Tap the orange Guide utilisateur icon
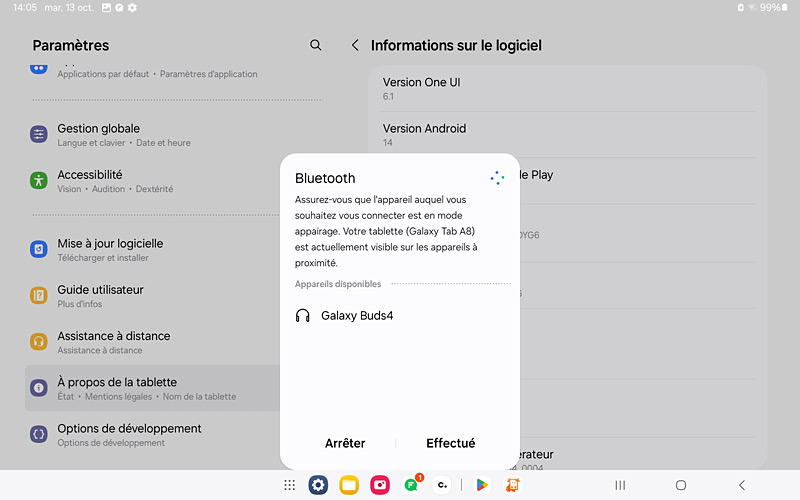Image resolution: width=800 pixels, height=500 pixels. (39, 295)
